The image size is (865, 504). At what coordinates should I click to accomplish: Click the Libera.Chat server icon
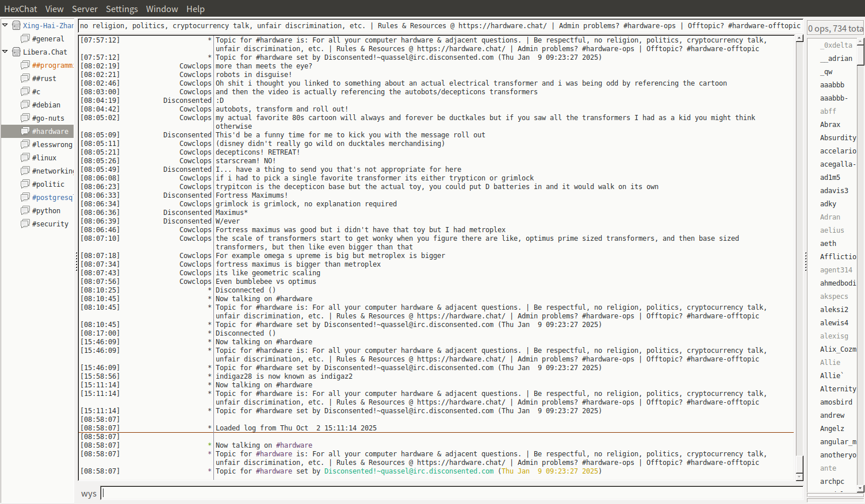coord(17,52)
